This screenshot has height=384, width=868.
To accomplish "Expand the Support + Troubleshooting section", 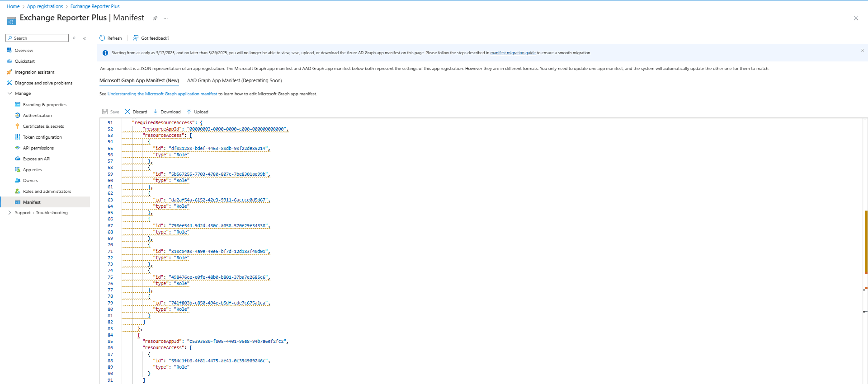I will pyautogui.click(x=9, y=213).
